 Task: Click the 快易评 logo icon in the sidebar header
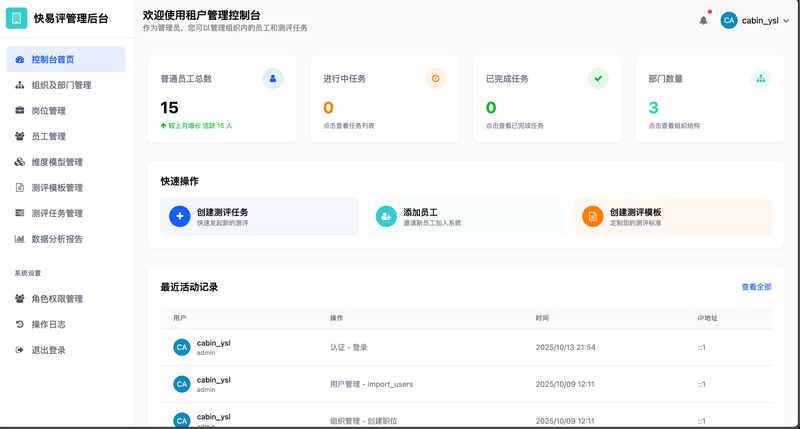point(17,18)
